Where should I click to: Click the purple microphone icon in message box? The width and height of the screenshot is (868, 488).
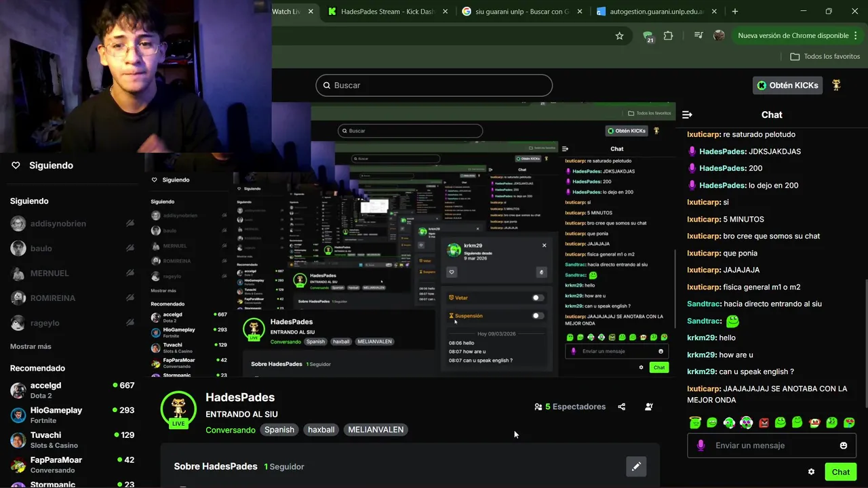[x=701, y=445]
